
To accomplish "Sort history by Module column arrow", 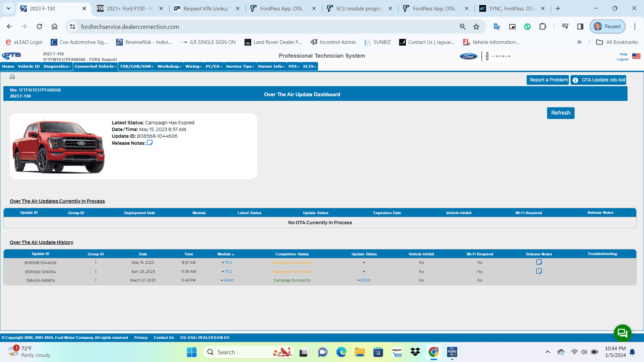I will [x=233, y=255].
